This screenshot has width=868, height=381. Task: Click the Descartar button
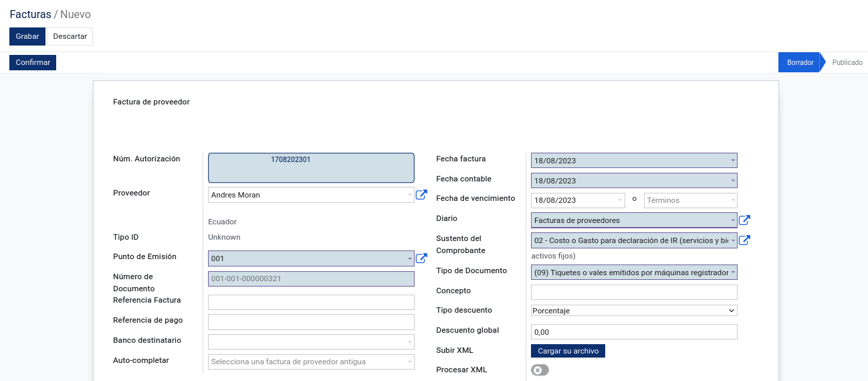coord(70,36)
